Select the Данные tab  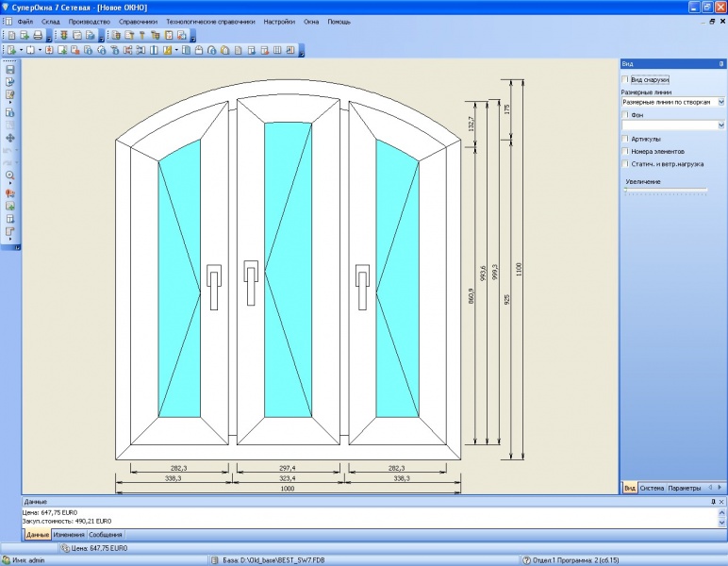click(38, 535)
